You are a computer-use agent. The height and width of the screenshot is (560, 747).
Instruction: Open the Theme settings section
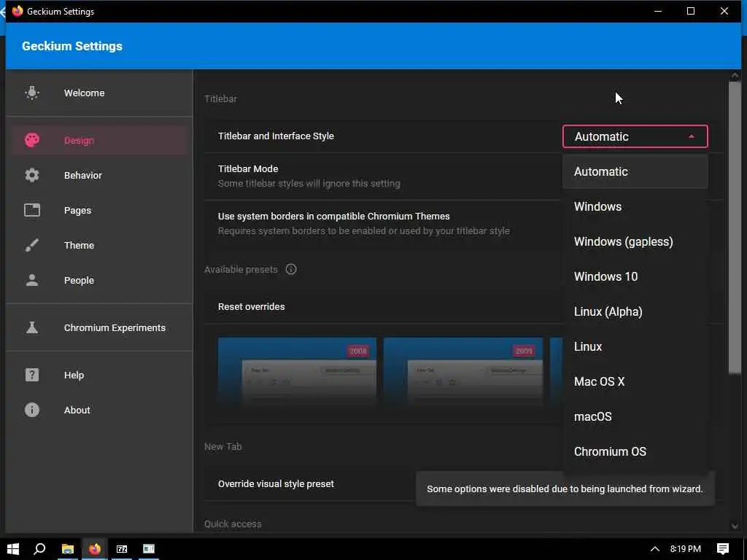(99, 245)
